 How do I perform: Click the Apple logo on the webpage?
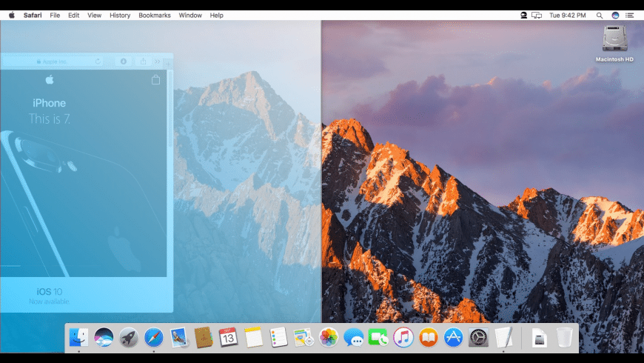[x=50, y=80]
